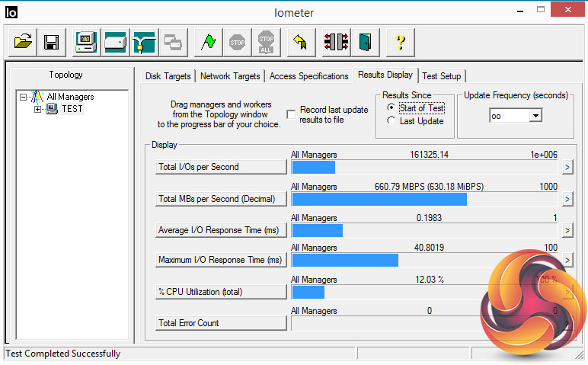Image resolution: width=588 pixels, height=365 pixels.
Task: Click Total MBs per Second (Decimal) button
Action: (221, 199)
